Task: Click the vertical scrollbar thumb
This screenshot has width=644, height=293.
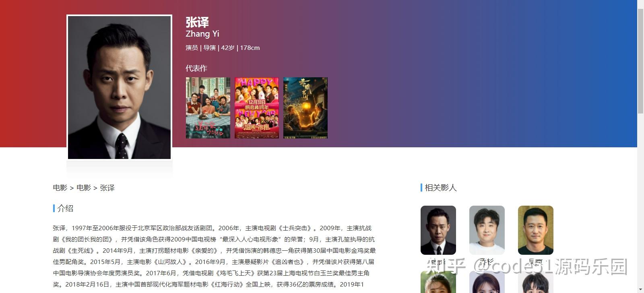Action: pos(640,60)
